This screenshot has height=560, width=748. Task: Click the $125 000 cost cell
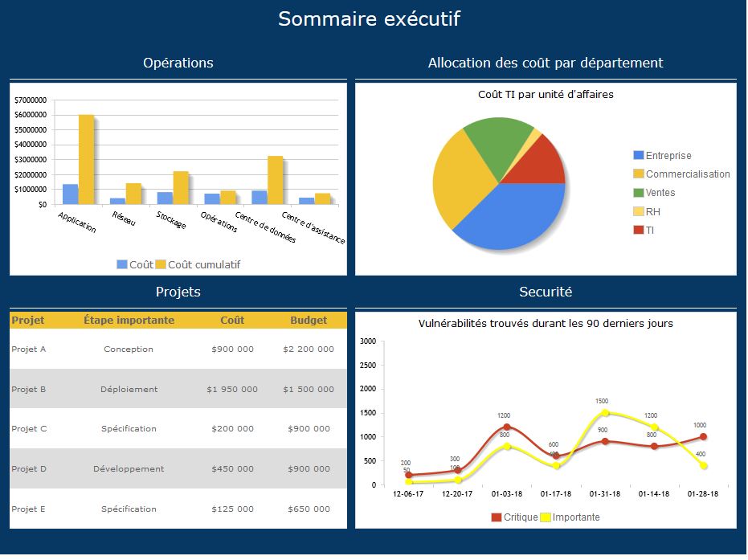pyautogui.click(x=232, y=509)
